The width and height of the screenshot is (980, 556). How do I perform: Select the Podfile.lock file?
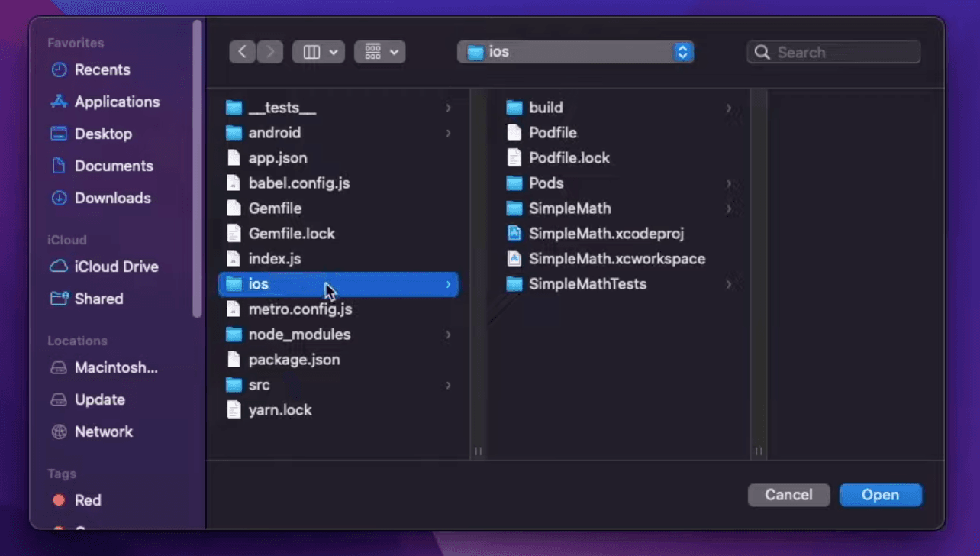click(569, 157)
